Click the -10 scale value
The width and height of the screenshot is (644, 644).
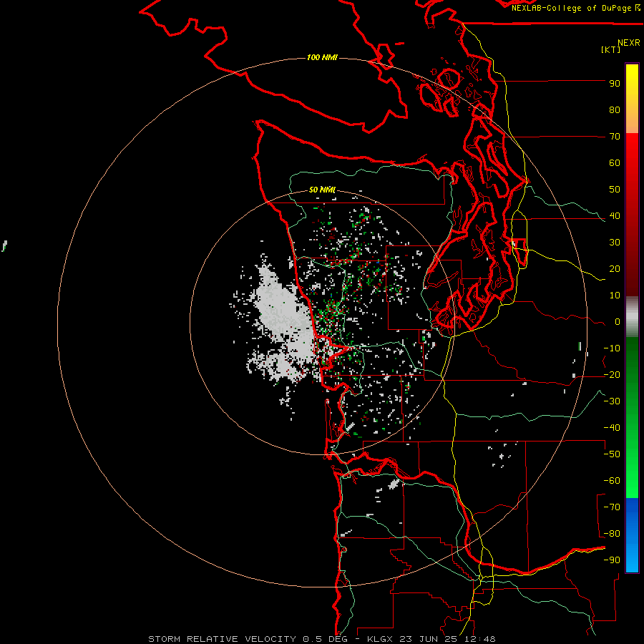point(612,348)
